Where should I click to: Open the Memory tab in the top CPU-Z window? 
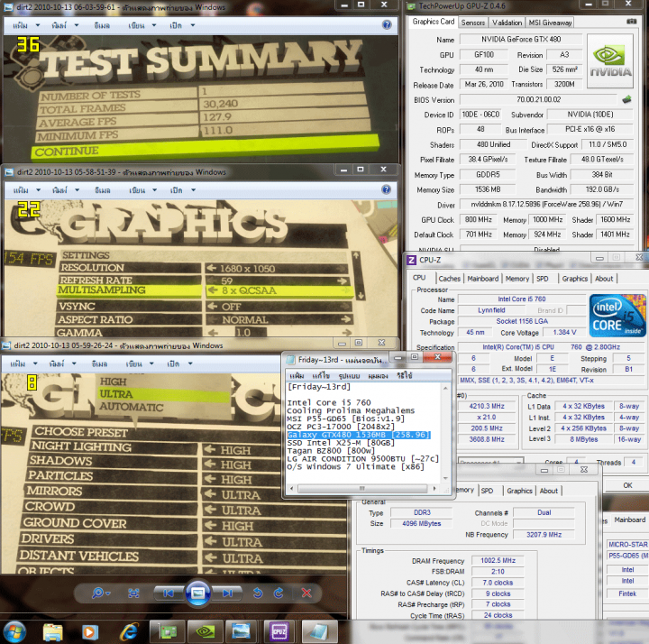pyautogui.click(x=517, y=279)
